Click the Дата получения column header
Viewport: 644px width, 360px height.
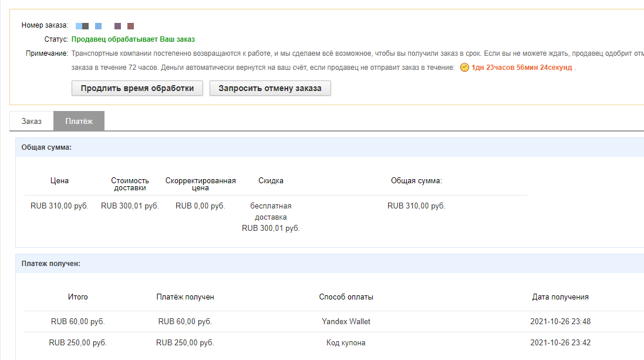coord(560,297)
